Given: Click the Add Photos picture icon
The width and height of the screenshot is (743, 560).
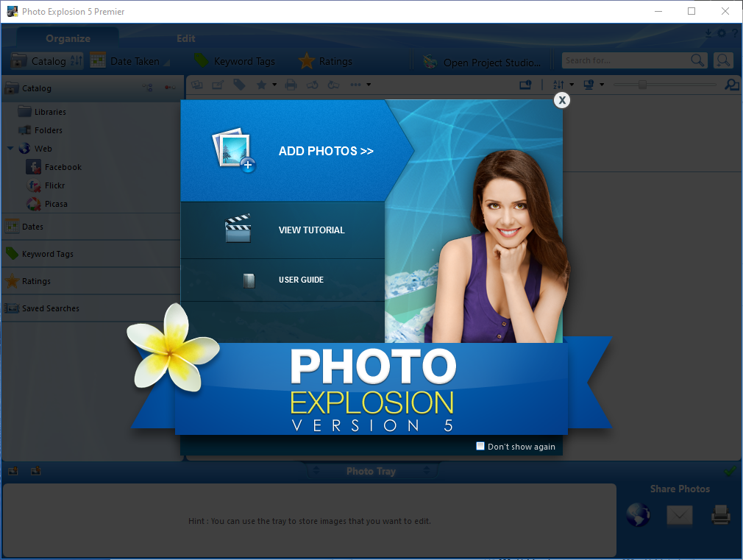Looking at the screenshot, I should click(x=234, y=150).
